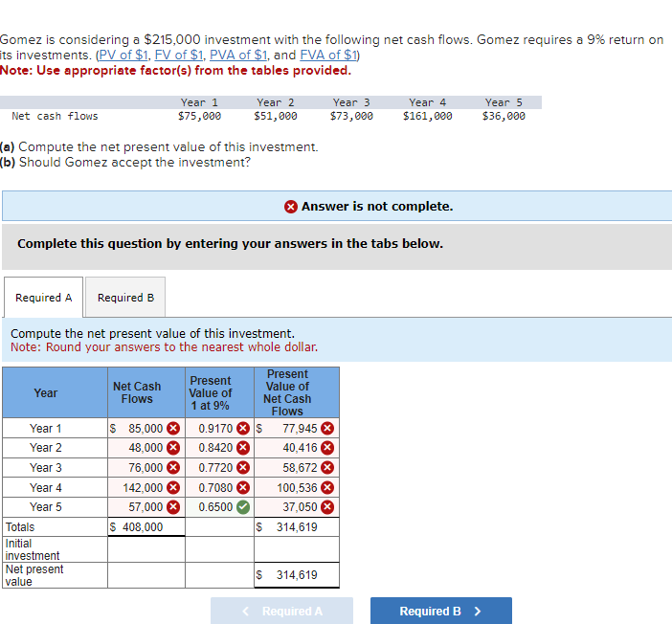The width and height of the screenshot is (672, 624).
Task: Click the Net Cash Flows column header
Action: click(x=146, y=392)
